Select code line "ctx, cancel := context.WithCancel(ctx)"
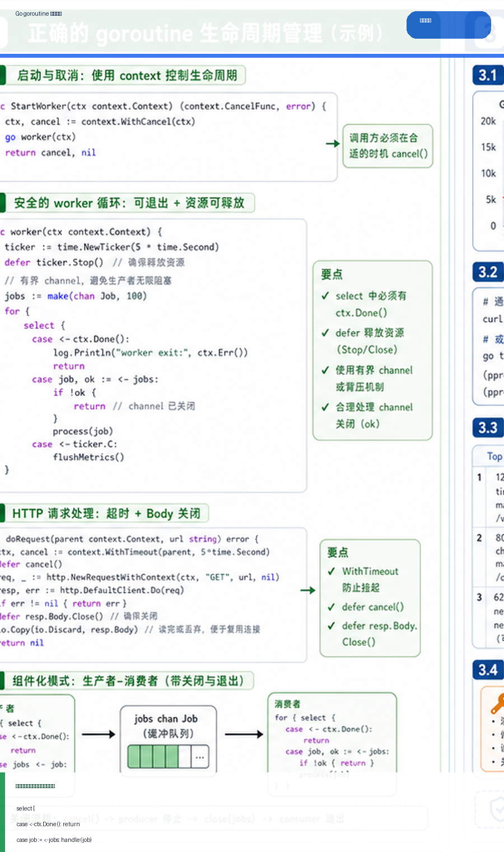This screenshot has width=504, height=852. click(x=100, y=122)
